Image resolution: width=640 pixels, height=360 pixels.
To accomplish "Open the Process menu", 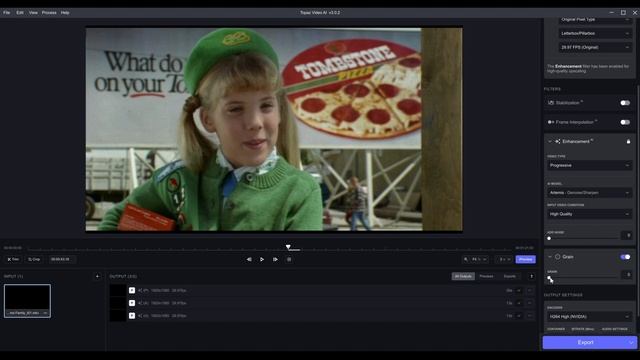I will coord(49,13).
